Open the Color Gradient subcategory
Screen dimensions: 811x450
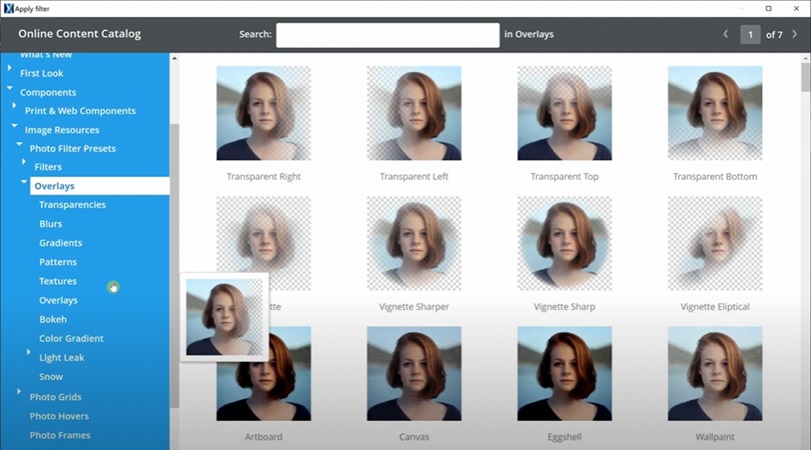point(71,339)
